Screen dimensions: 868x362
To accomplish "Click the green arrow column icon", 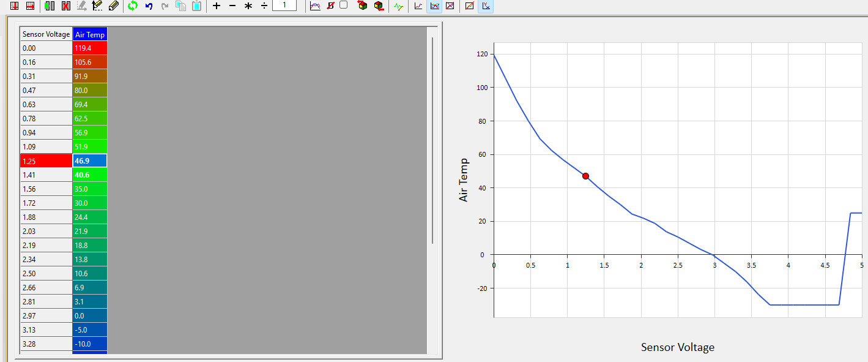I will click(50, 6).
